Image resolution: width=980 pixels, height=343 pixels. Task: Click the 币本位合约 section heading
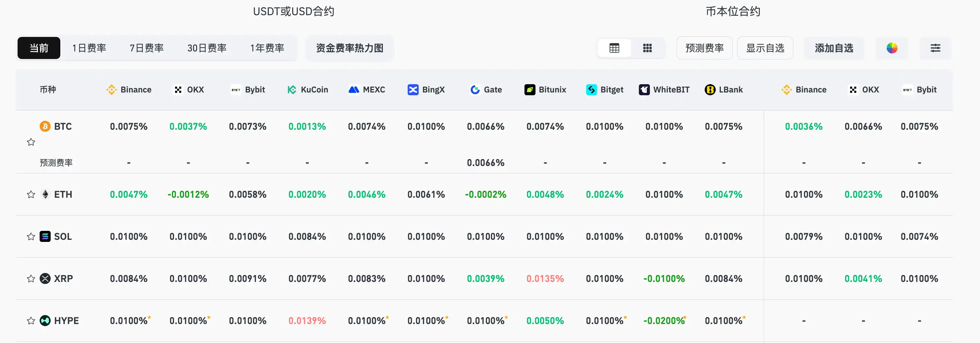tap(733, 11)
